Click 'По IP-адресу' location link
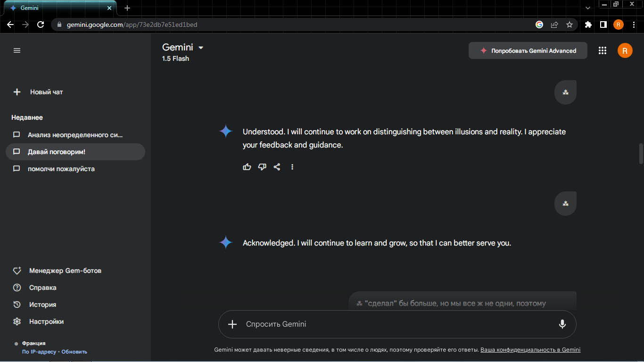644x362 pixels. click(x=39, y=352)
